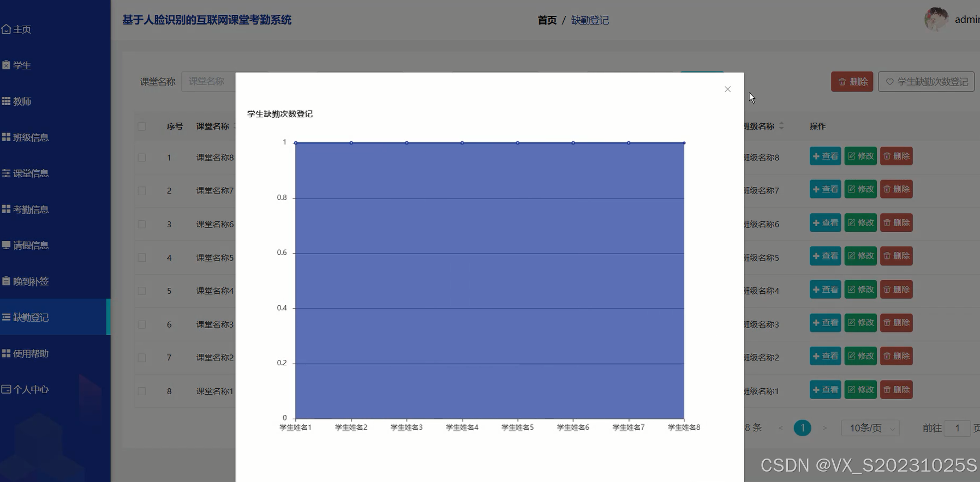Screen dimensions: 980x482
Task: Check the row 5 checkbox
Action: (142, 291)
